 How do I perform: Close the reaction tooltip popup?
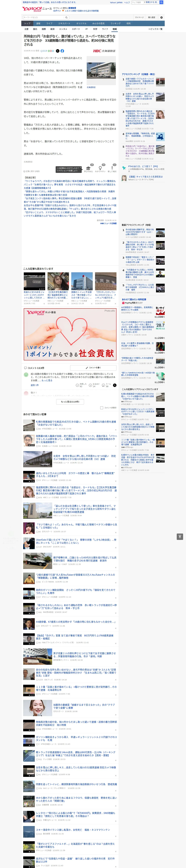pyautogui.click(x=81, y=168)
